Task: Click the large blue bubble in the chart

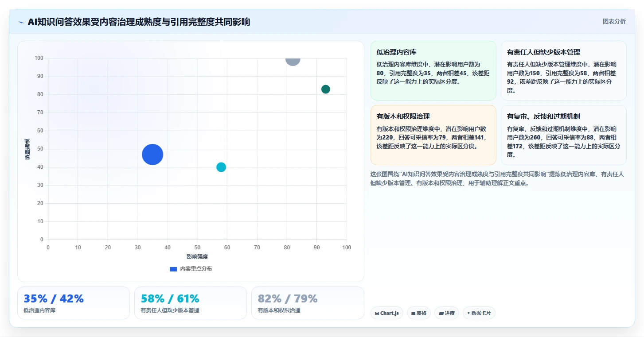Action: [x=152, y=155]
